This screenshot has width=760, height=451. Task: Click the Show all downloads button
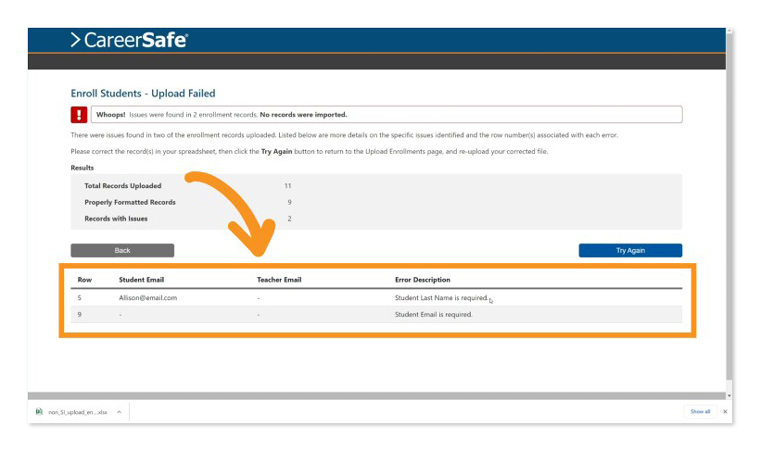pyautogui.click(x=700, y=411)
